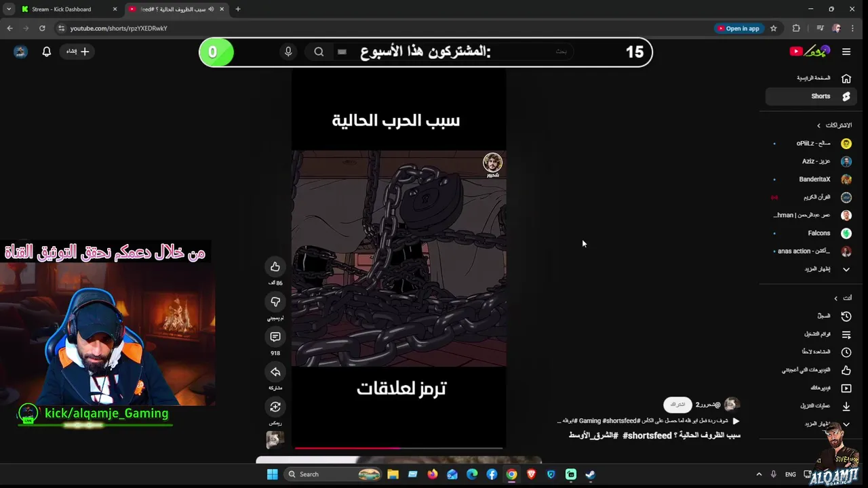Viewport: 868px width, 488px height.
Task: Open the Home item in the sidebar
Action: 812,78
